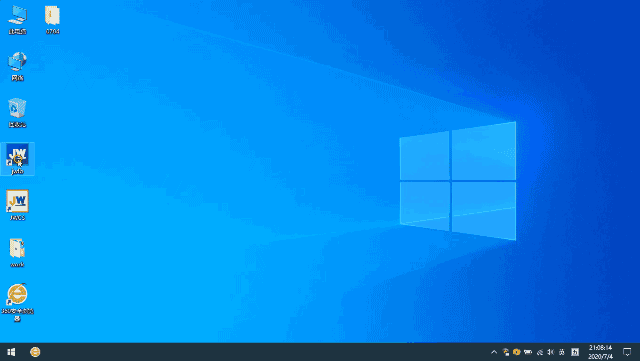
Task: Open the orange shield tray icon
Action: [516, 352]
